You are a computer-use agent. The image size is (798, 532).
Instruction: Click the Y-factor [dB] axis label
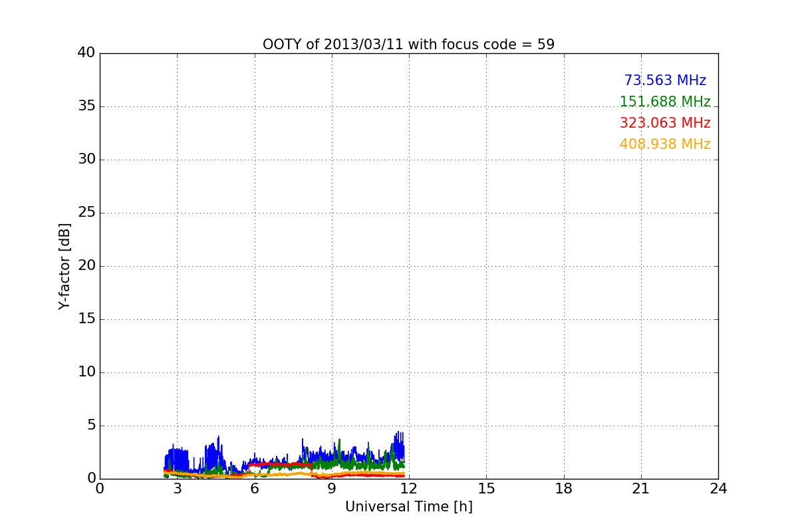(65, 266)
